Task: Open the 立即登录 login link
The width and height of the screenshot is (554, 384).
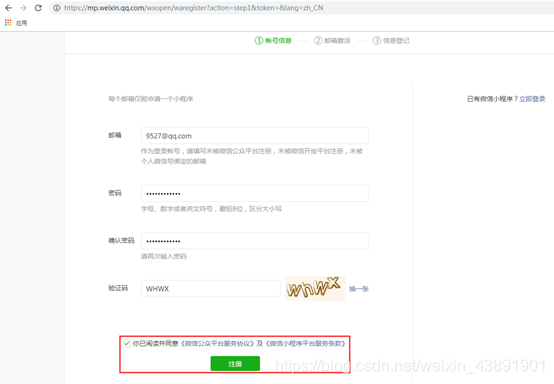Action: click(x=532, y=99)
